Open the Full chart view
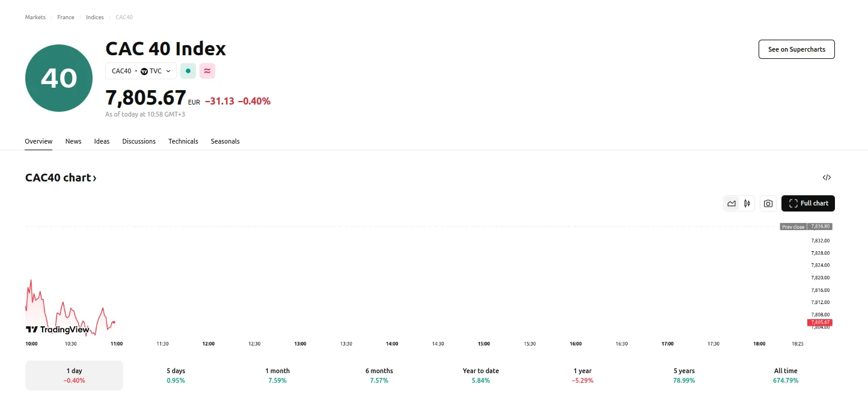 pyautogui.click(x=808, y=204)
